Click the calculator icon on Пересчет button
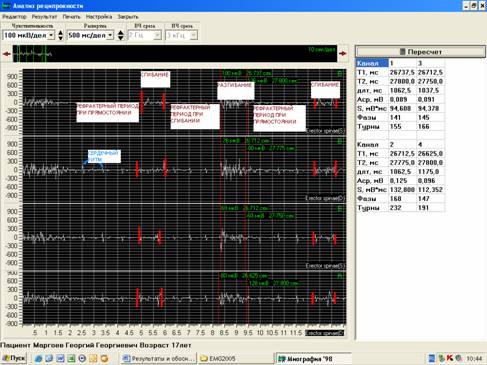The width and height of the screenshot is (487, 365). (402, 52)
